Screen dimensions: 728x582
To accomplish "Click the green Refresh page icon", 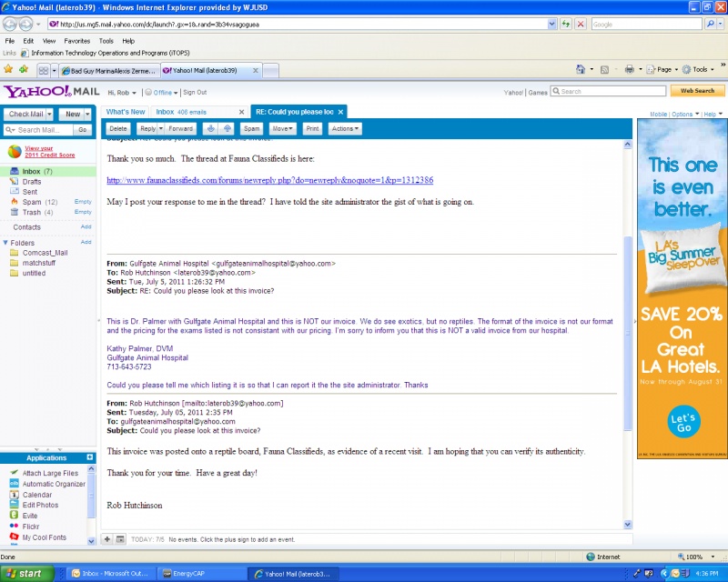I will coord(565,25).
